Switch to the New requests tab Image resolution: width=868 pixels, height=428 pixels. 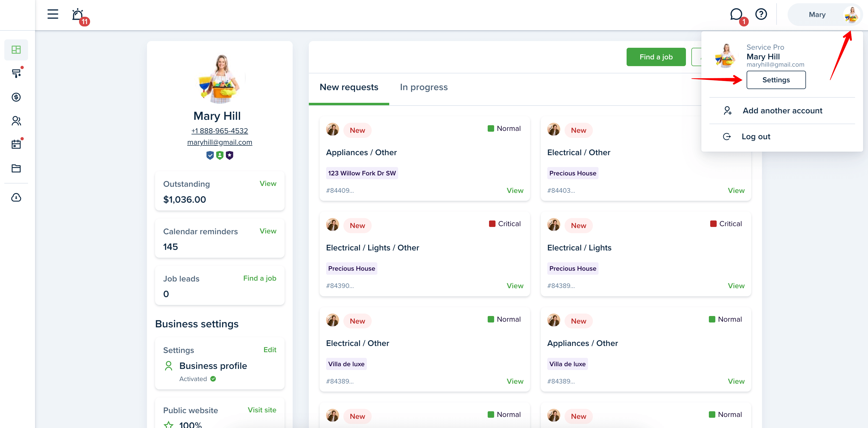pyautogui.click(x=349, y=87)
